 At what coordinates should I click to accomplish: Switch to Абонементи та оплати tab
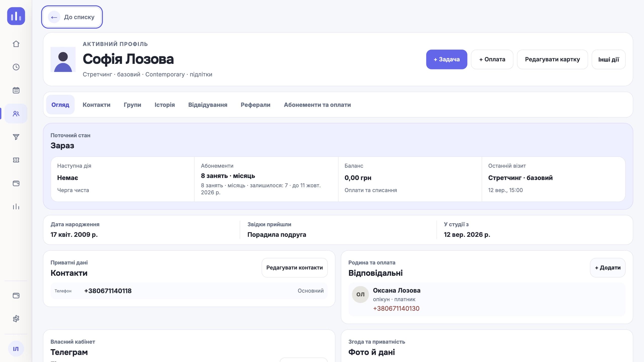(x=317, y=105)
